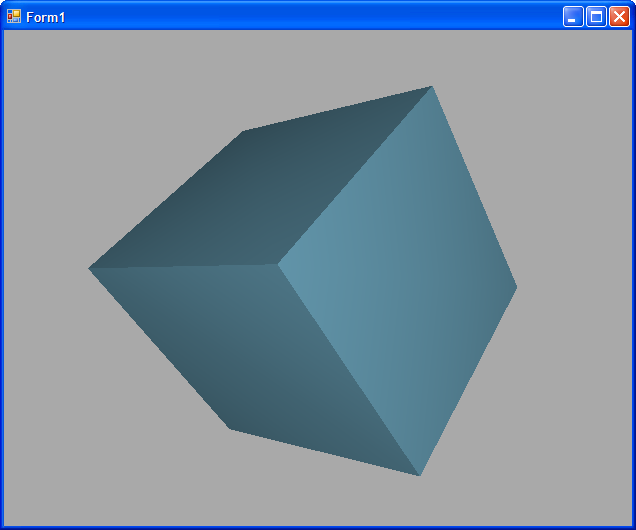The height and width of the screenshot is (530, 636).
Task: Minimize the Form1 window
Action: 573,17
